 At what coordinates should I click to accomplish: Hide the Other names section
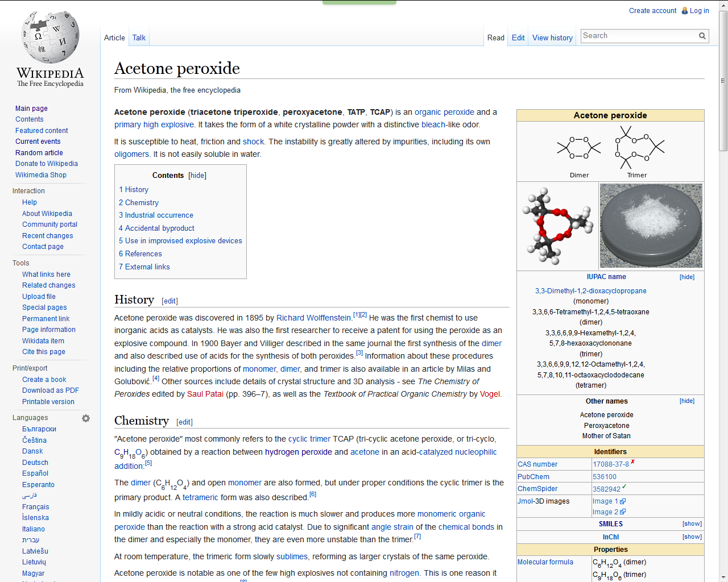pos(686,401)
